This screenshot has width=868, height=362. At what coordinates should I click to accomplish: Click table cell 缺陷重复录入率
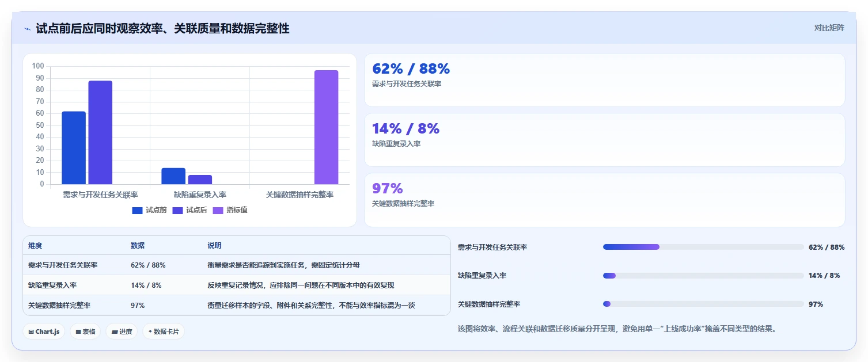(52, 285)
